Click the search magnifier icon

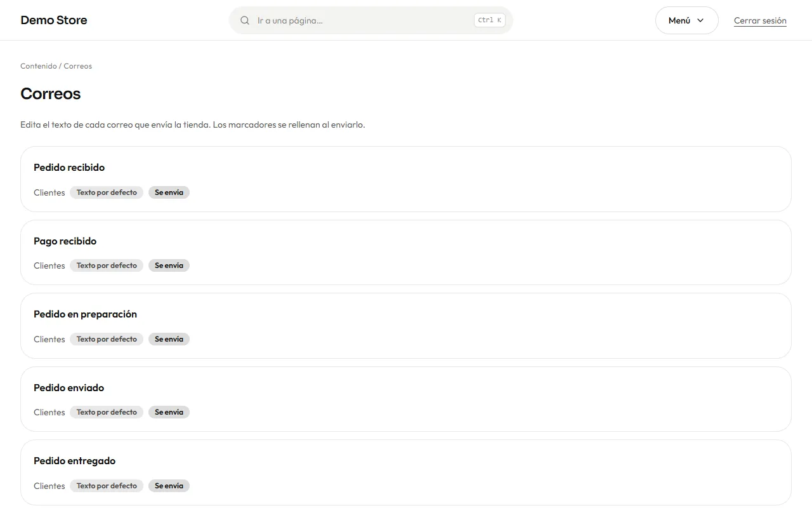click(245, 20)
